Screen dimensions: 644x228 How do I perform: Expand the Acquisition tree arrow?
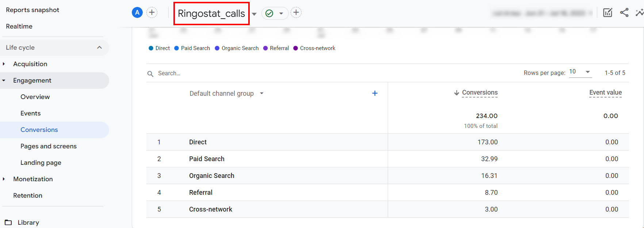click(x=4, y=64)
